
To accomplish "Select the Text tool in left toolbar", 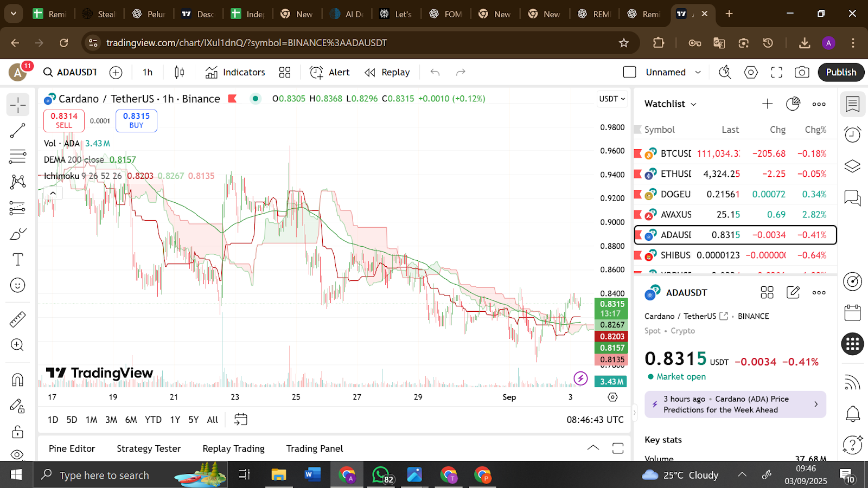I will [x=17, y=260].
